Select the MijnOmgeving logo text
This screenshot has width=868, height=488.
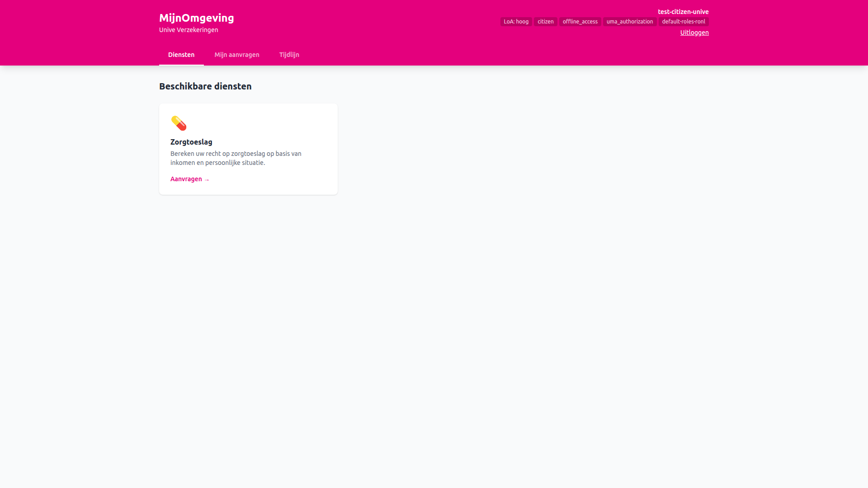(196, 18)
